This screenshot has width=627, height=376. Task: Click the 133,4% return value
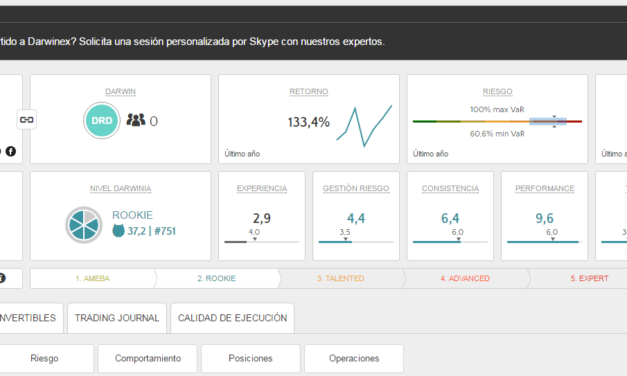(x=309, y=122)
